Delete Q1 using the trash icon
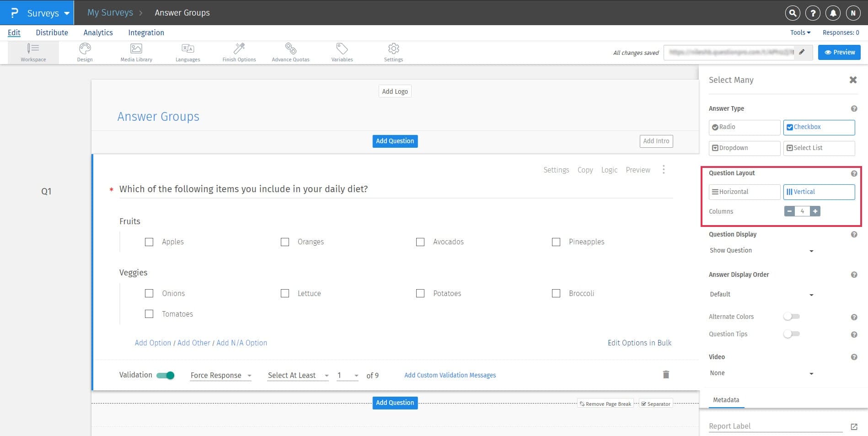 point(666,374)
